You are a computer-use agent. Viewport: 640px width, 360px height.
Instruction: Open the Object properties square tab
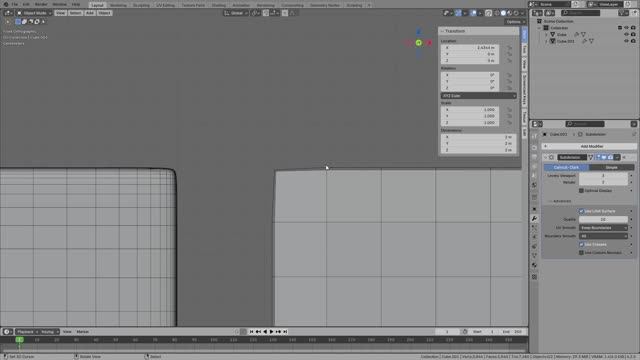[x=534, y=209]
